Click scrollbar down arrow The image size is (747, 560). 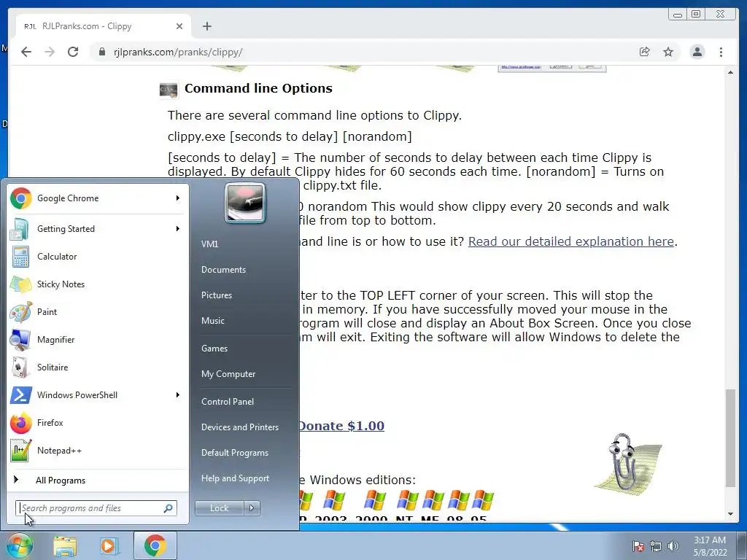pyautogui.click(x=730, y=514)
